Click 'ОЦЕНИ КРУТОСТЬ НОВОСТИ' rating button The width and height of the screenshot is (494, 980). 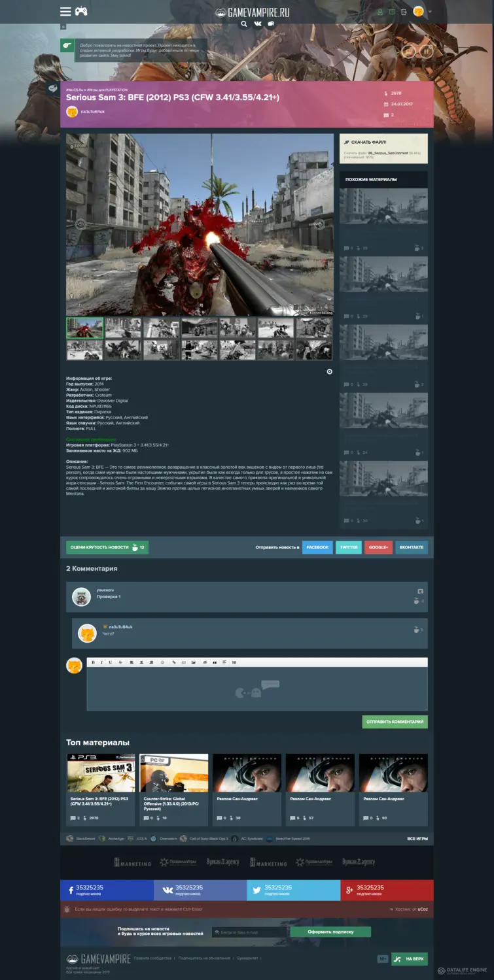tap(107, 547)
